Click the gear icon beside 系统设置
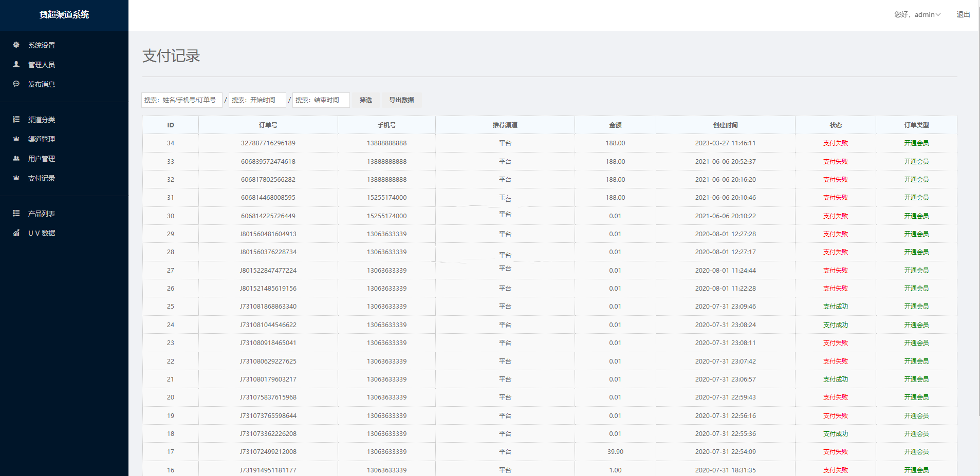980x476 pixels. click(16, 45)
